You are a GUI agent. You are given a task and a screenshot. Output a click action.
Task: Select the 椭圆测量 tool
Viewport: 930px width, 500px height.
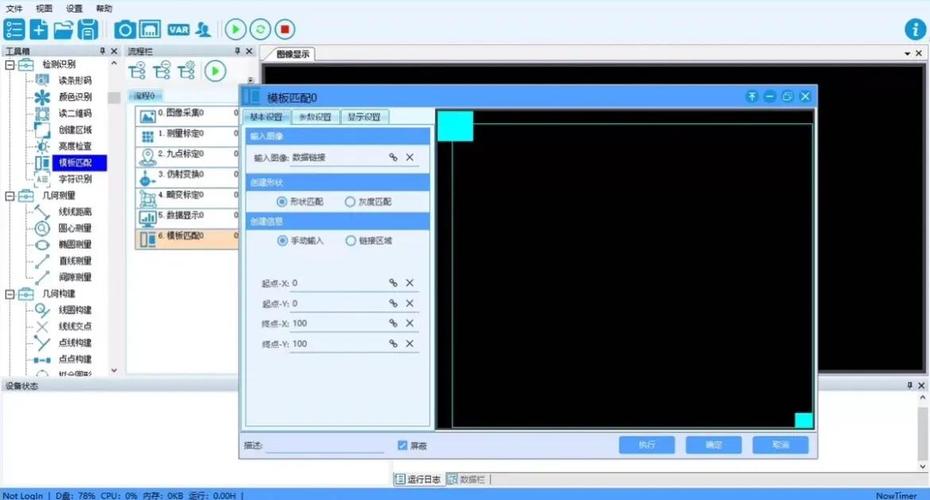[75, 244]
